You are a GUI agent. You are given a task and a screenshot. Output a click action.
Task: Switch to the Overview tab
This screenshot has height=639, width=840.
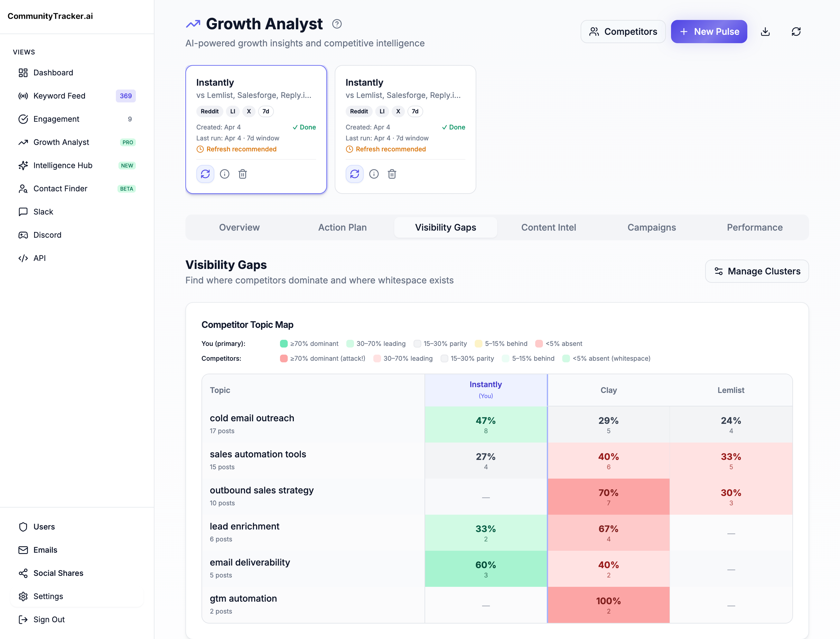point(239,227)
